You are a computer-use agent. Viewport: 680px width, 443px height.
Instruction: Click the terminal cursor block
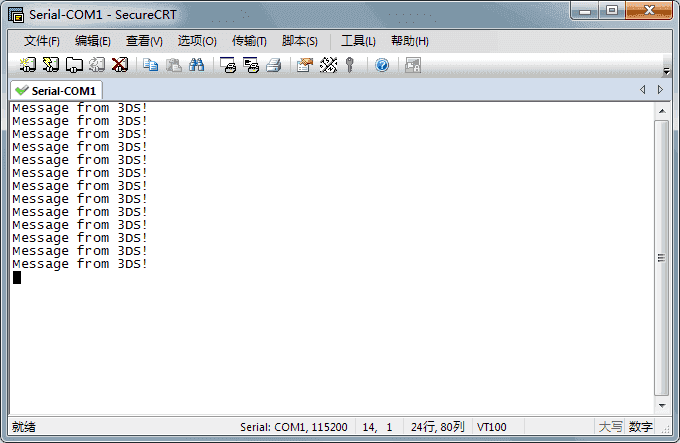pos(17,277)
